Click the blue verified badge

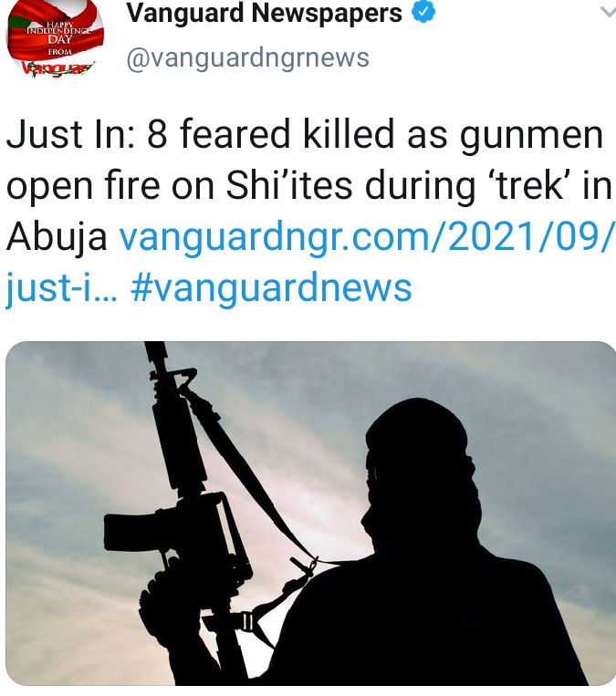click(423, 12)
